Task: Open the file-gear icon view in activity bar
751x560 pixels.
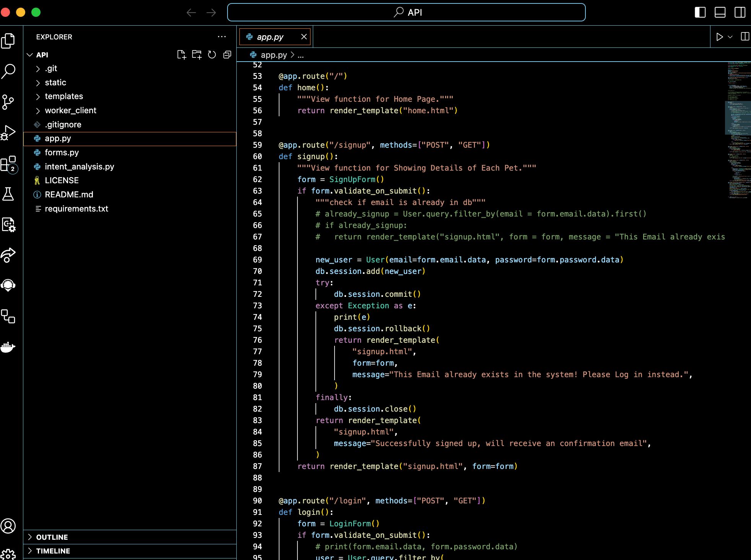Action: pyautogui.click(x=8, y=225)
